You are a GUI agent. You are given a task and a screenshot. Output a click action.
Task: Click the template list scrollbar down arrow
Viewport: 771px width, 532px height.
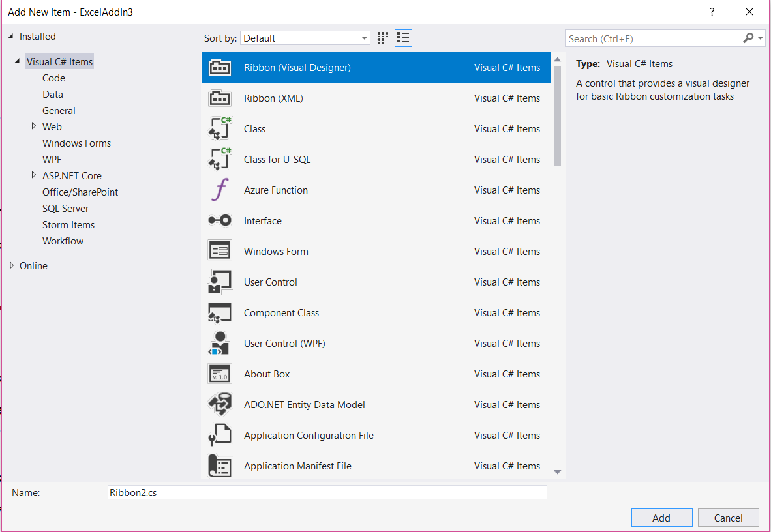557,471
